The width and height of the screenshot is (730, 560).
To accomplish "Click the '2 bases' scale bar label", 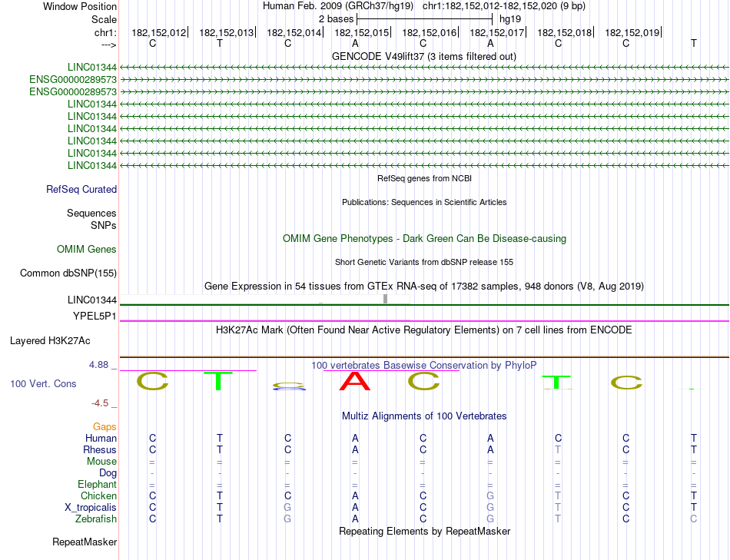I will tap(336, 19).
